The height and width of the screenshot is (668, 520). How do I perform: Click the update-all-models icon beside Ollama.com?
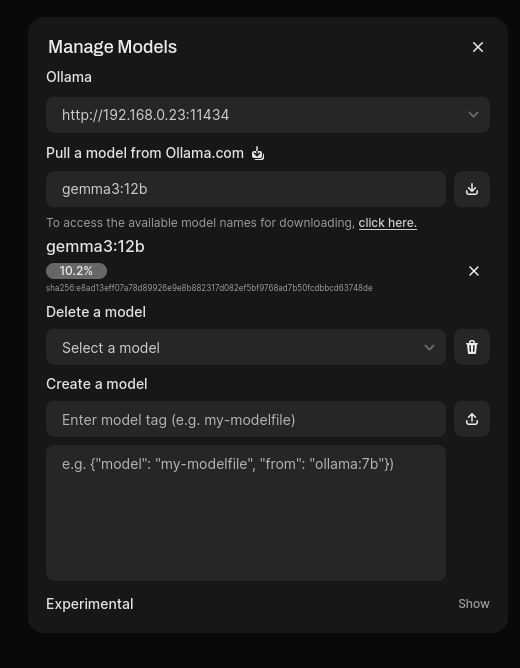point(258,153)
